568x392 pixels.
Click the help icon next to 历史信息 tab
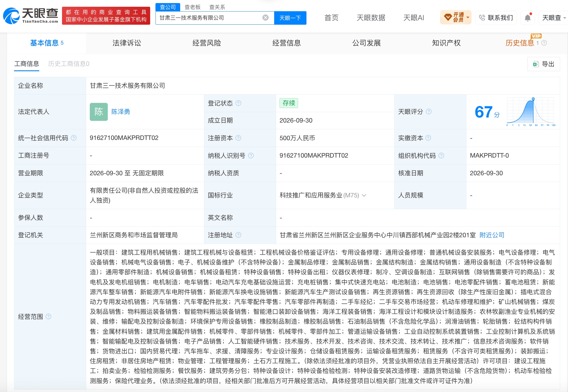544,43
